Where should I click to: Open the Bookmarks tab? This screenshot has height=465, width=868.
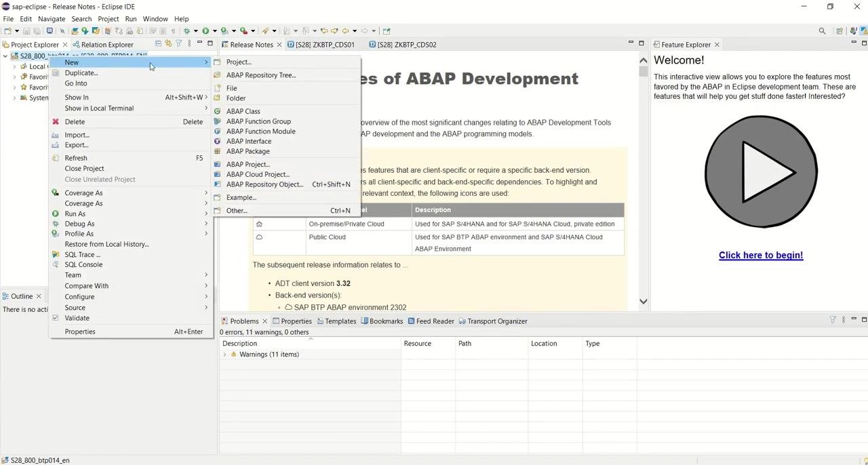click(382, 321)
